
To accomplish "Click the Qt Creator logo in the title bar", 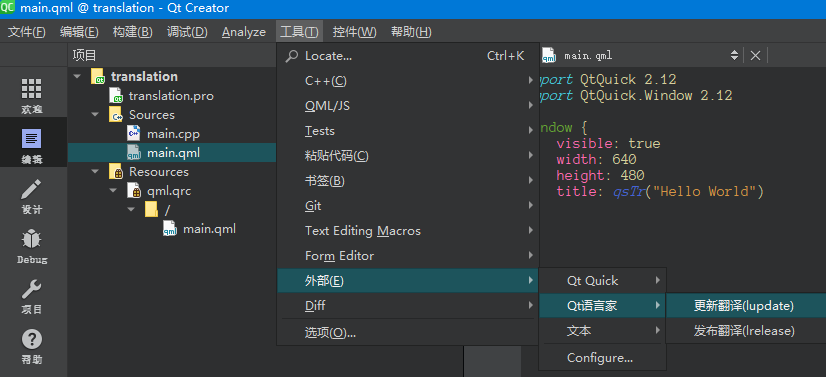I will [8, 8].
